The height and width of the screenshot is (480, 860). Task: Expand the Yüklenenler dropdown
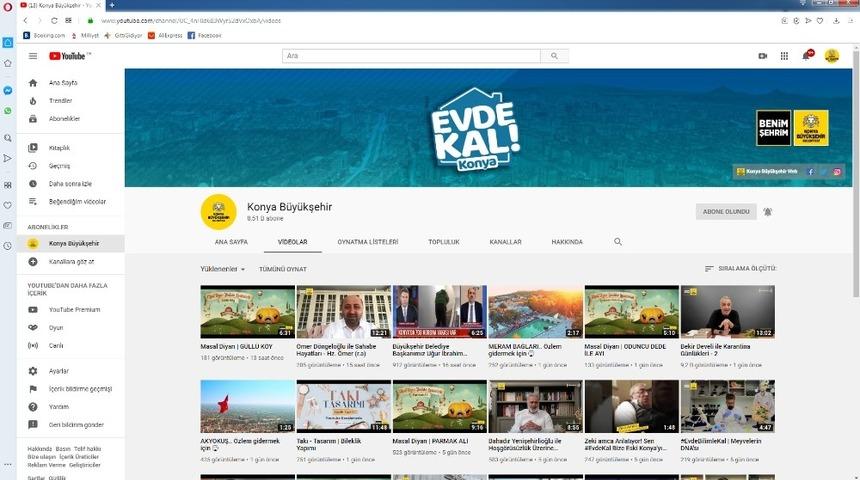coord(223,269)
